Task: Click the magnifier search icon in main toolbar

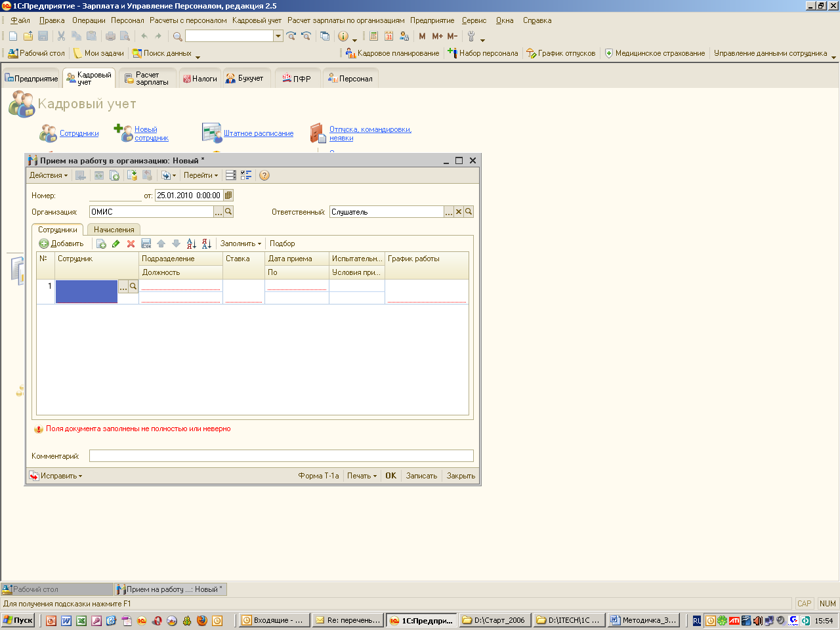Action: pyautogui.click(x=177, y=36)
